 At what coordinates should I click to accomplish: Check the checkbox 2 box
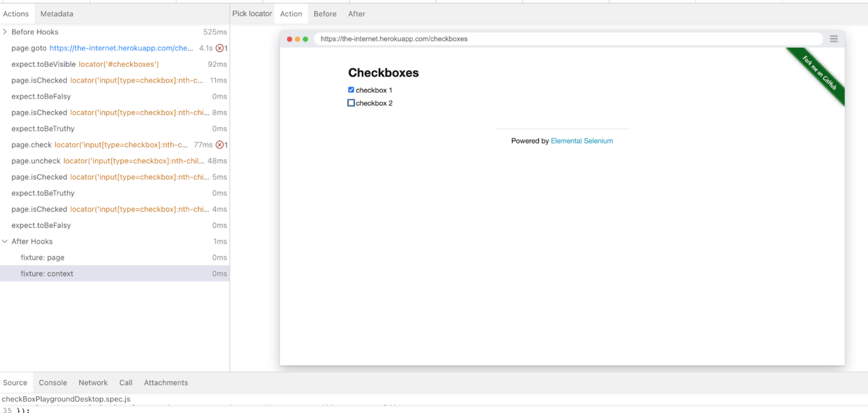click(351, 103)
